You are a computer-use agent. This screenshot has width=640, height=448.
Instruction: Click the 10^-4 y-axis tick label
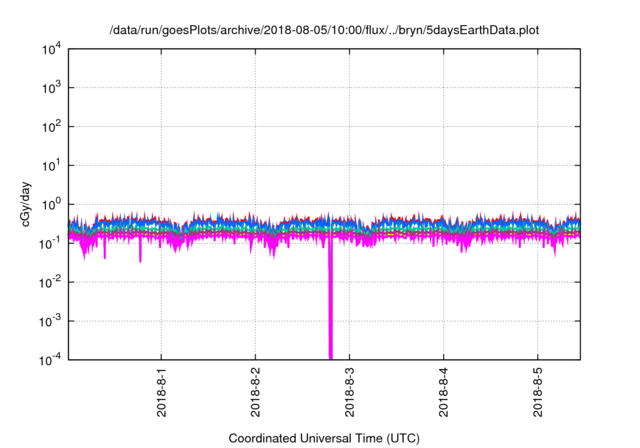point(51,359)
